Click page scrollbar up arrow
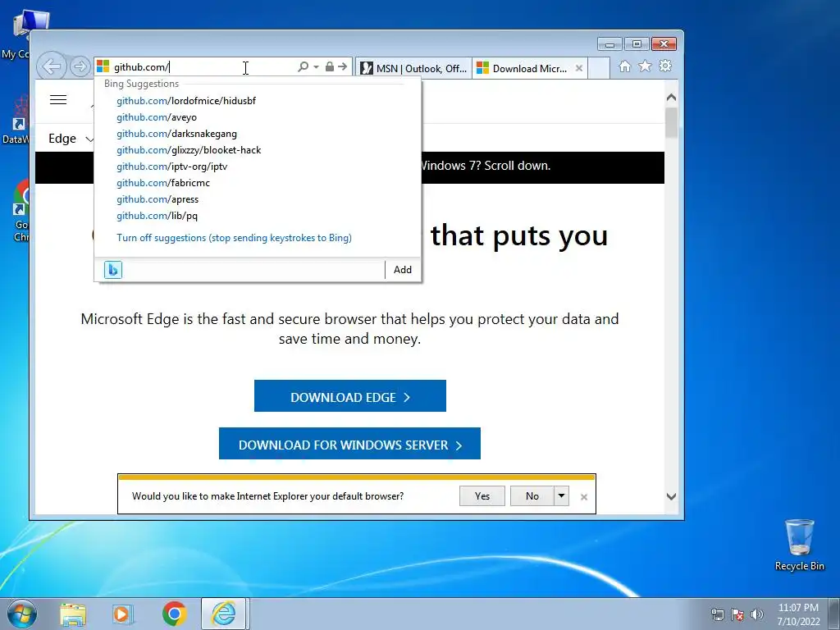Viewport: 840px width, 630px height. [x=671, y=98]
